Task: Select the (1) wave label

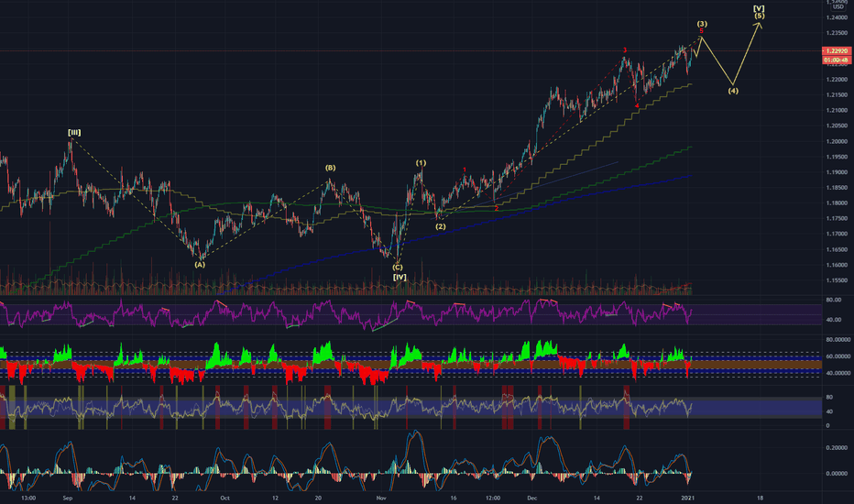Action: tap(421, 163)
